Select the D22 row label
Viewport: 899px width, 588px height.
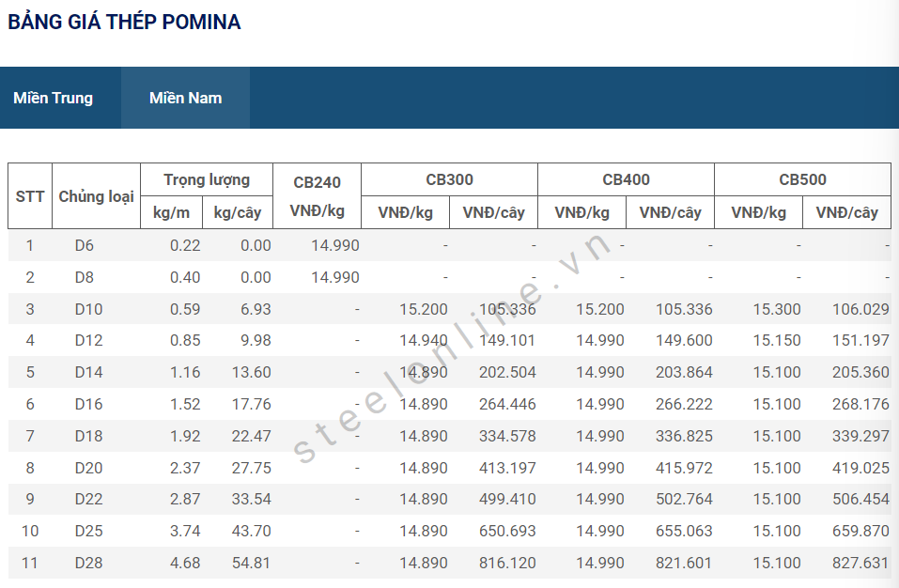pos(89,499)
